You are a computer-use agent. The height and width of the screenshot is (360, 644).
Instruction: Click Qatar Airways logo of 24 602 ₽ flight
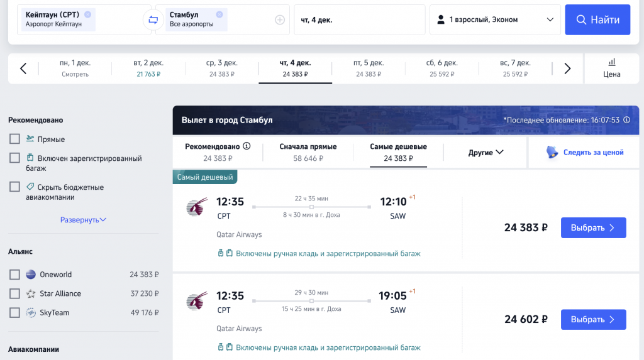point(197,301)
